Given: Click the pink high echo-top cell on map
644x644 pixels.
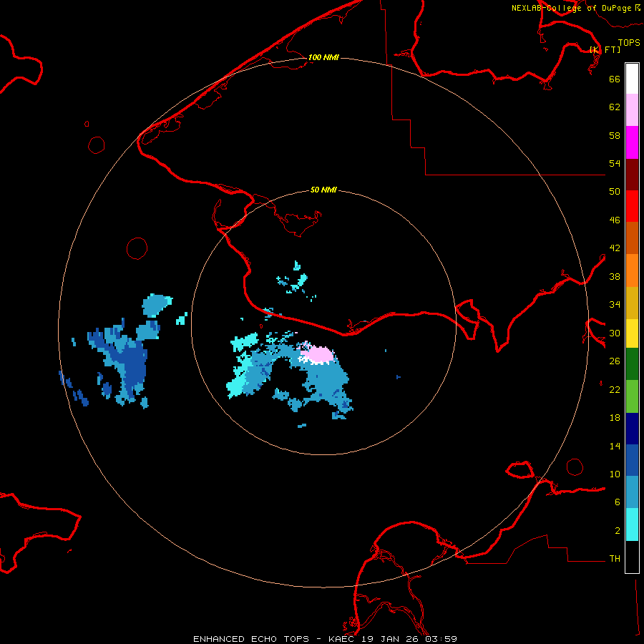Looking at the screenshot, I should click(x=318, y=354).
